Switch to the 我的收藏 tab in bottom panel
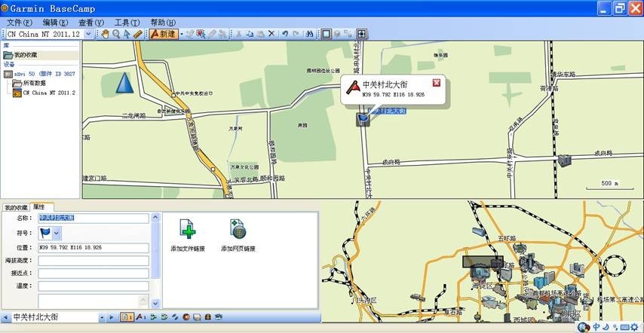The height and width of the screenshot is (333, 644). pos(16,207)
